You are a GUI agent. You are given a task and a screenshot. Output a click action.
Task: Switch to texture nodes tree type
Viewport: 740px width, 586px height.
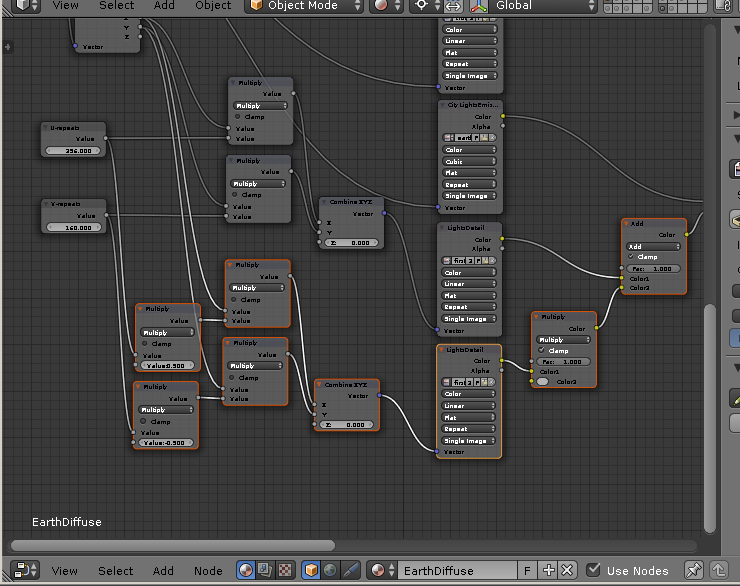tap(285, 570)
